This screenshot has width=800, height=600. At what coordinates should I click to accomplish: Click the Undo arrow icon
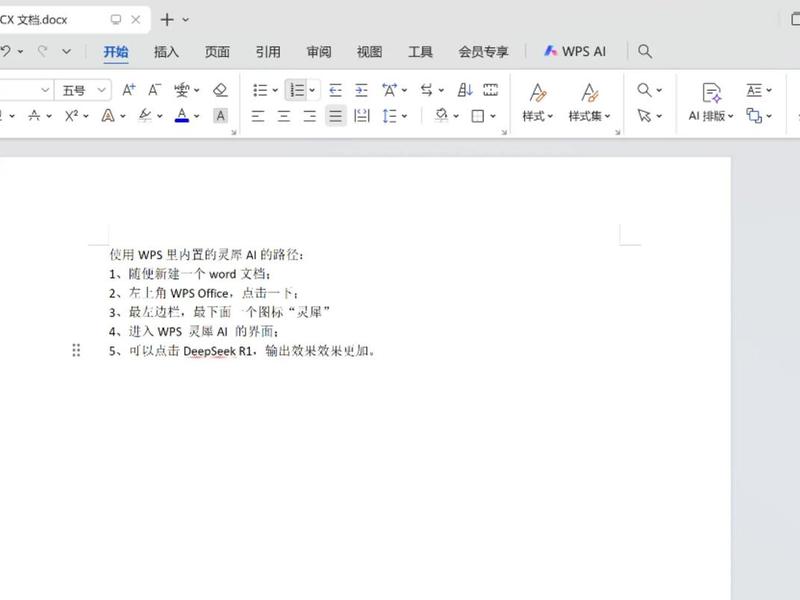(x=5, y=51)
